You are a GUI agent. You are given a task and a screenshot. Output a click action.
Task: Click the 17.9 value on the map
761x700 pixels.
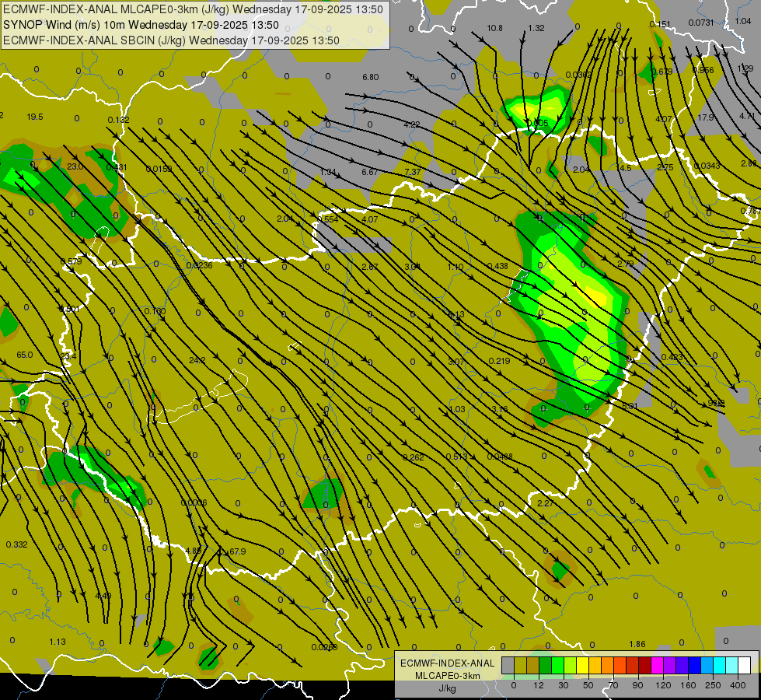point(706,117)
